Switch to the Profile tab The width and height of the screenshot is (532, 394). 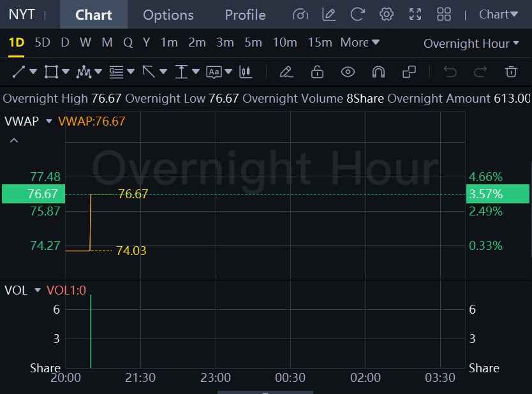[245, 15]
